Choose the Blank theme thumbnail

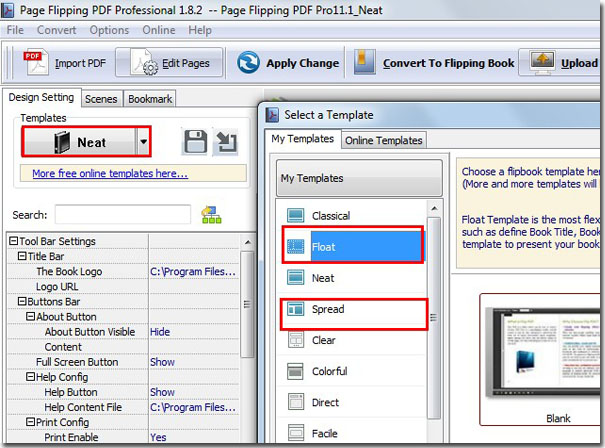point(540,360)
